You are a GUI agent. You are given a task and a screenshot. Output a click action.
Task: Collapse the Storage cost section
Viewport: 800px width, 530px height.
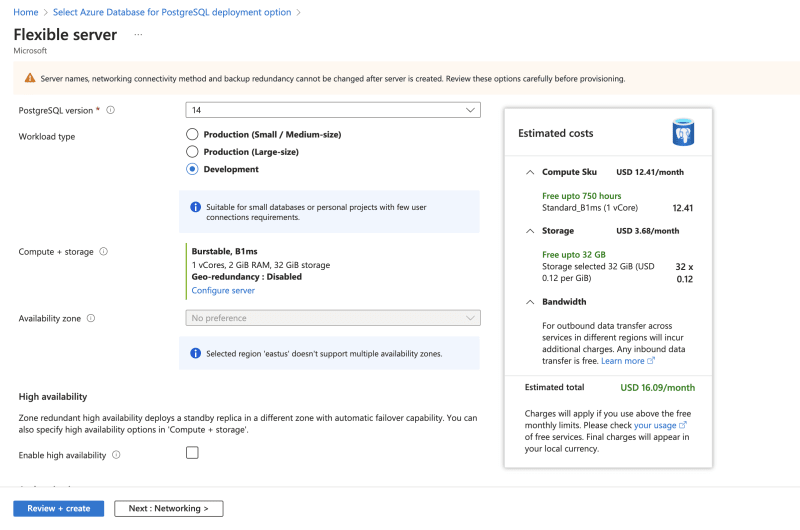click(530, 231)
